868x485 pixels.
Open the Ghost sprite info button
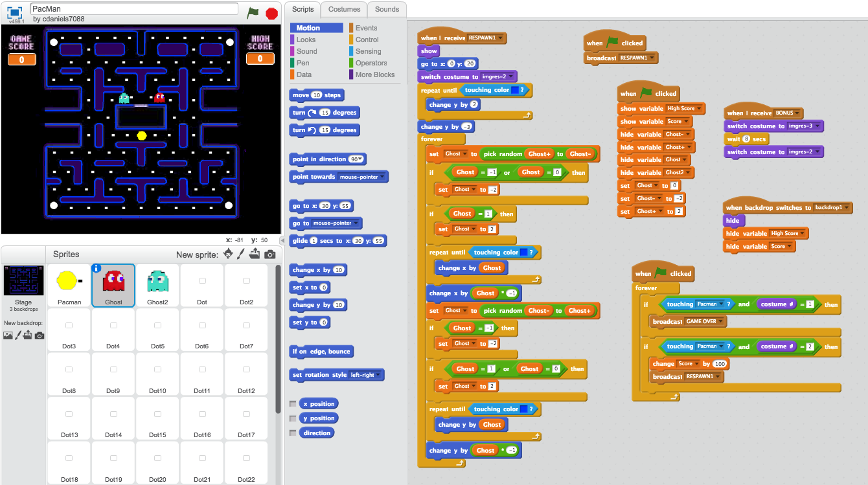point(97,269)
